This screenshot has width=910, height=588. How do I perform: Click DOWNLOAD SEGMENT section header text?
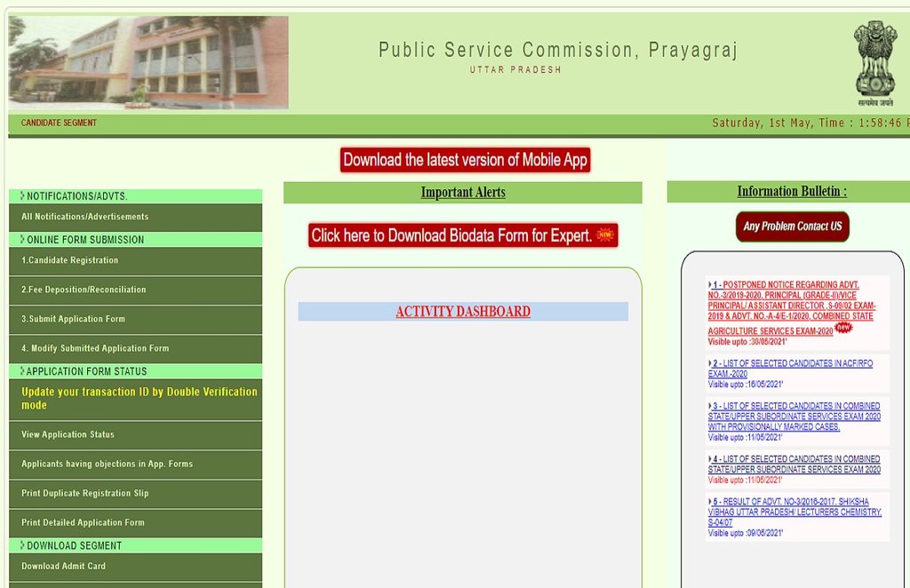pos(75,545)
